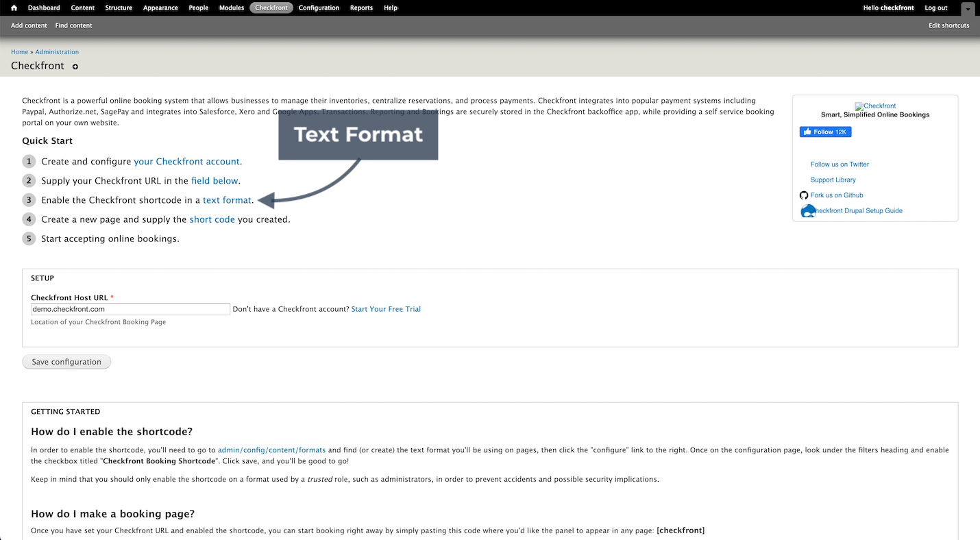Click the short code link
980x540 pixels.
[x=212, y=219]
